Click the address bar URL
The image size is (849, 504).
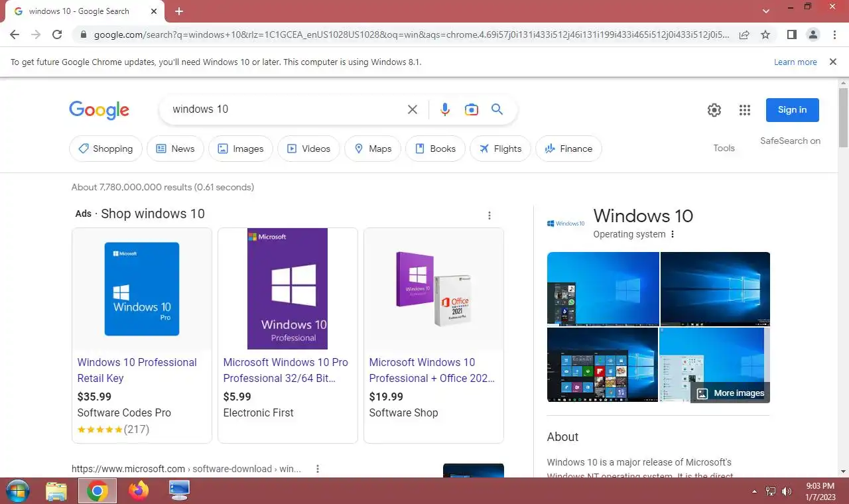[x=411, y=34]
